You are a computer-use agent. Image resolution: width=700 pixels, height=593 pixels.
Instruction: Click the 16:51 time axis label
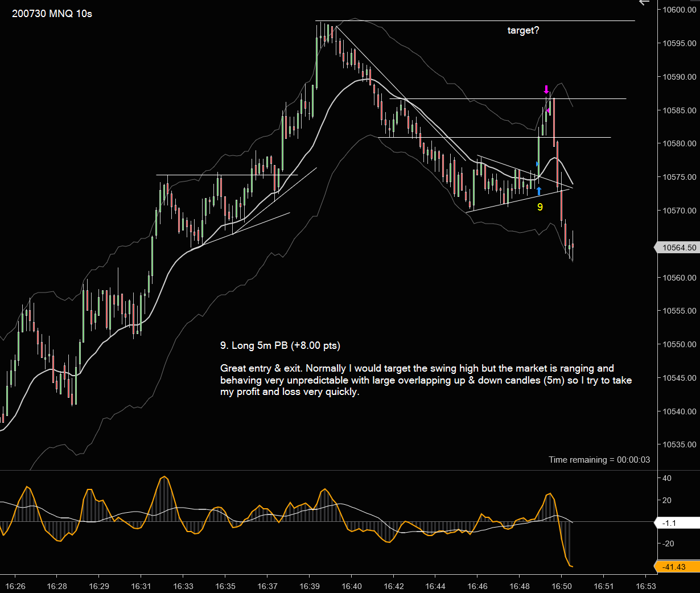tap(604, 586)
